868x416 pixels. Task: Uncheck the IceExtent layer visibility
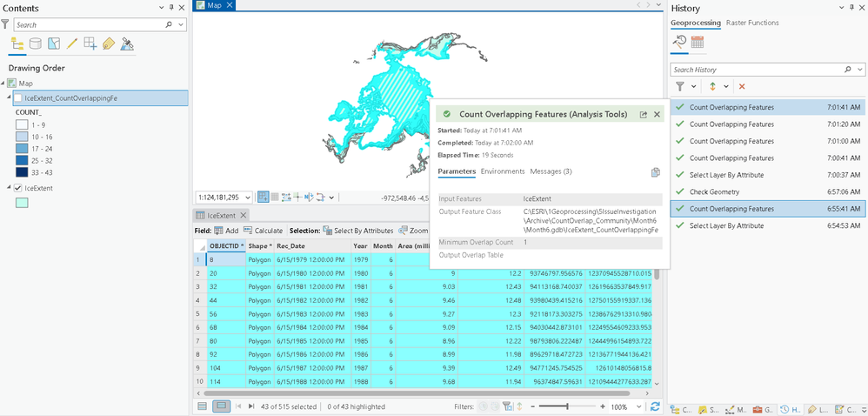(x=18, y=188)
